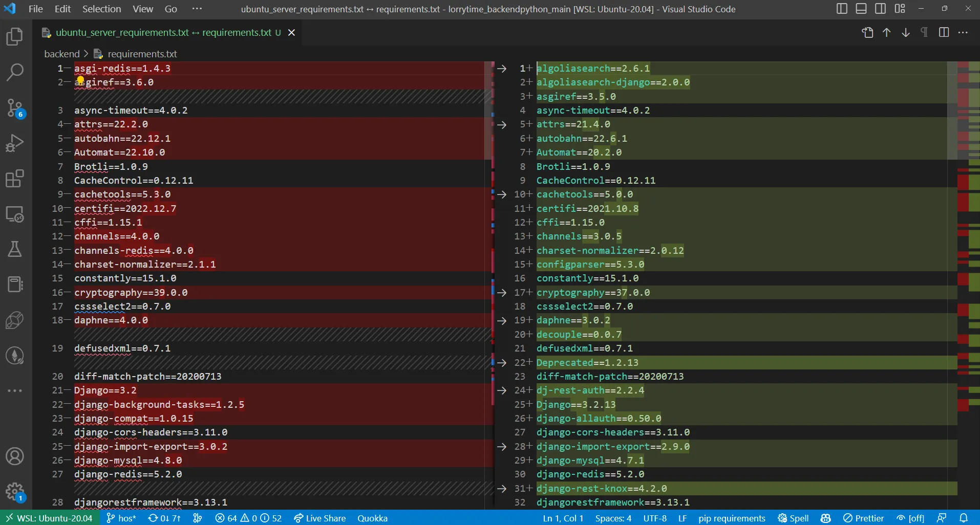
Task: Open the Selection menu
Action: pos(102,9)
